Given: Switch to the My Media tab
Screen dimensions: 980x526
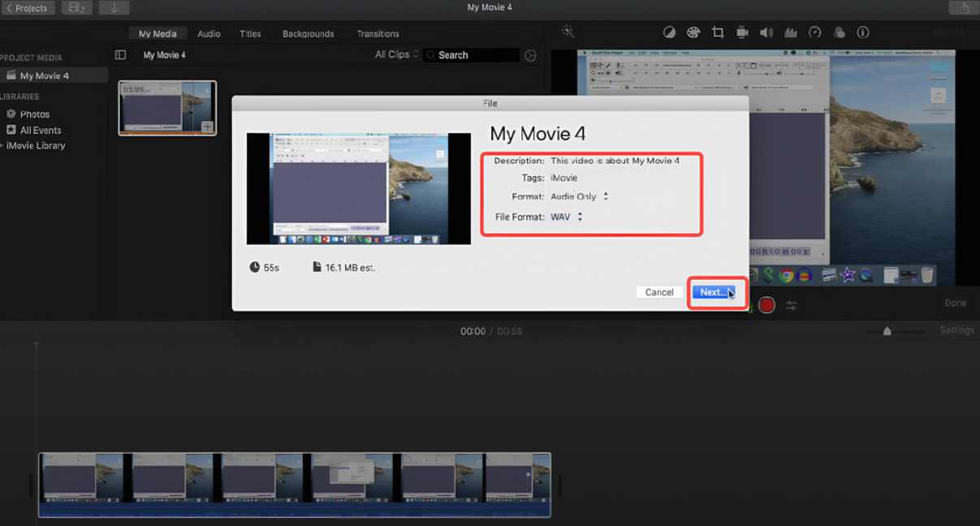Looking at the screenshot, I should coord(158,34).
